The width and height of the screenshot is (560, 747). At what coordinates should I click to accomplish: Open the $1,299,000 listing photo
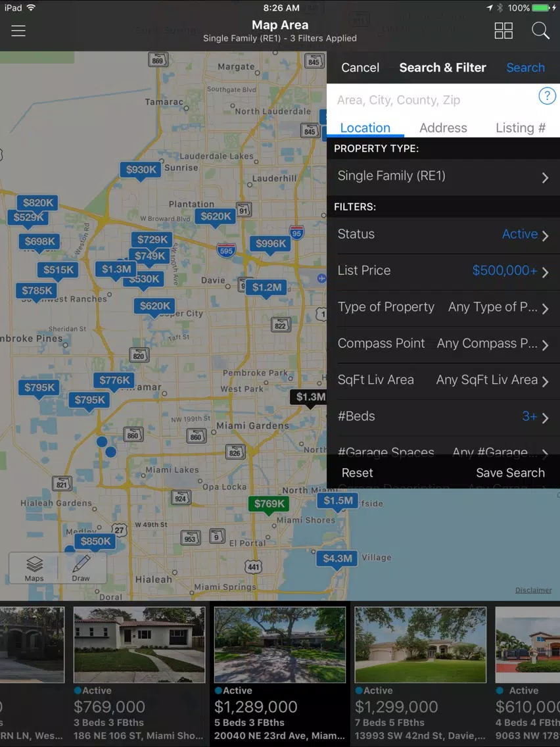click(x=421, y=644)
